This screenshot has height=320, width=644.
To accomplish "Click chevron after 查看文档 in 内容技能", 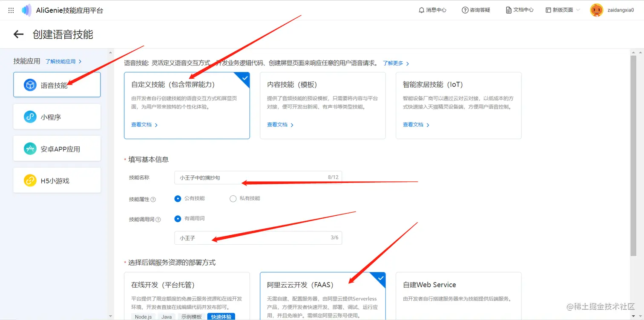I will tap(292, 125).
